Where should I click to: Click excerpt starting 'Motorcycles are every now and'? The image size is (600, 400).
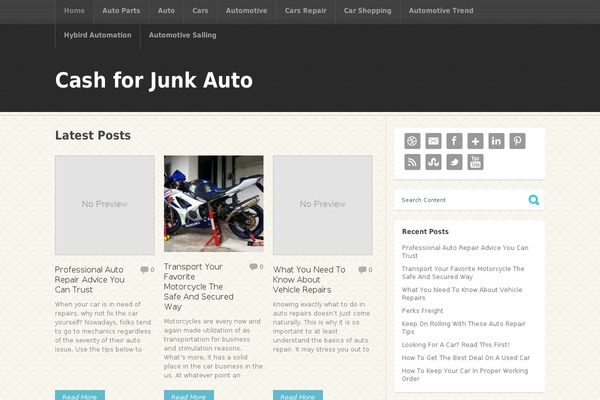tap(213, 348)
